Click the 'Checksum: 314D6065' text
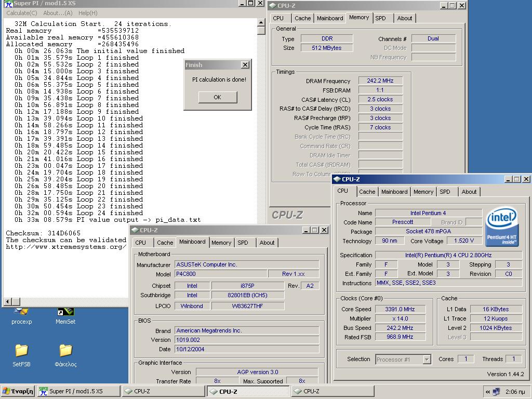The height and width of the screenshot is (399, 532). 43,233
